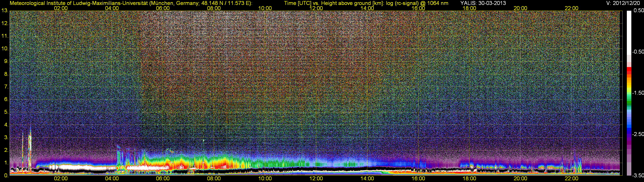644x182 pixels.
Task: Click the 16:00 label on the bottom time axis
Action: (x=418, y=179)
